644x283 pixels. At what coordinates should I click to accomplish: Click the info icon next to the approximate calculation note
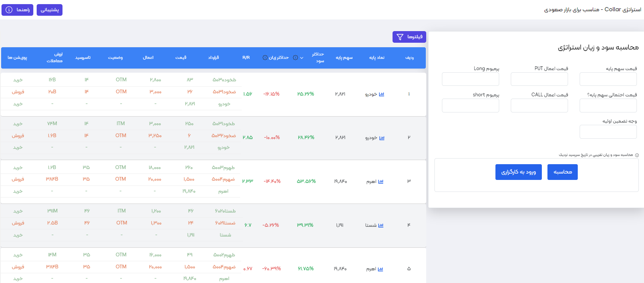click(637, 155)
